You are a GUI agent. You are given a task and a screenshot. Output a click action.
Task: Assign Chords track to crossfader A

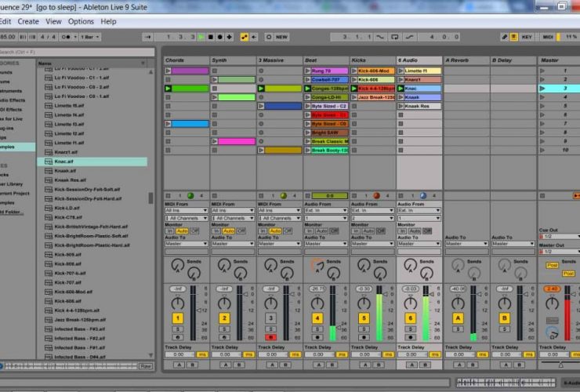pos(179,365)
